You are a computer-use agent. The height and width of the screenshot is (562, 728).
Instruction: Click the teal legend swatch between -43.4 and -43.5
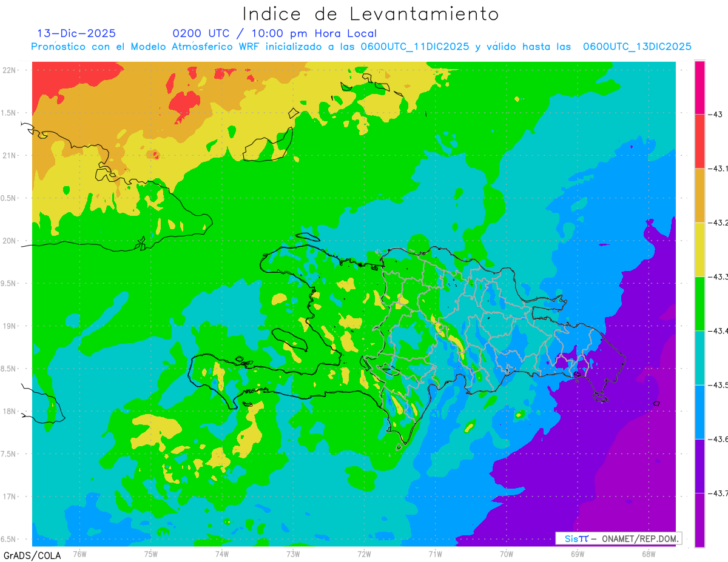(x=699, y=358)
